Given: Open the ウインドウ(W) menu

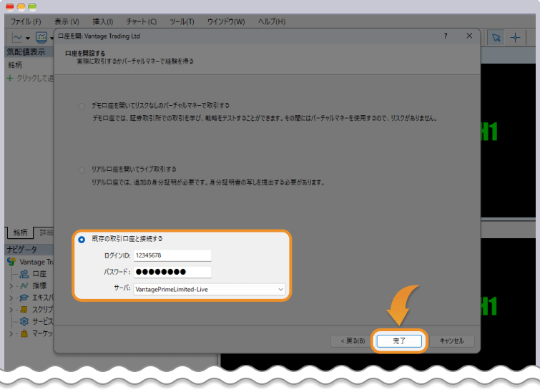Looking at the screenshot, I should coord(226,21).
